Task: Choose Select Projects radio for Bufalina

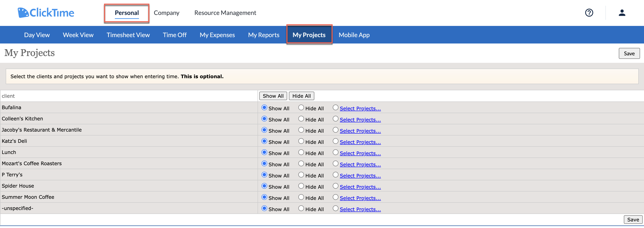Action: click(336, 107)
